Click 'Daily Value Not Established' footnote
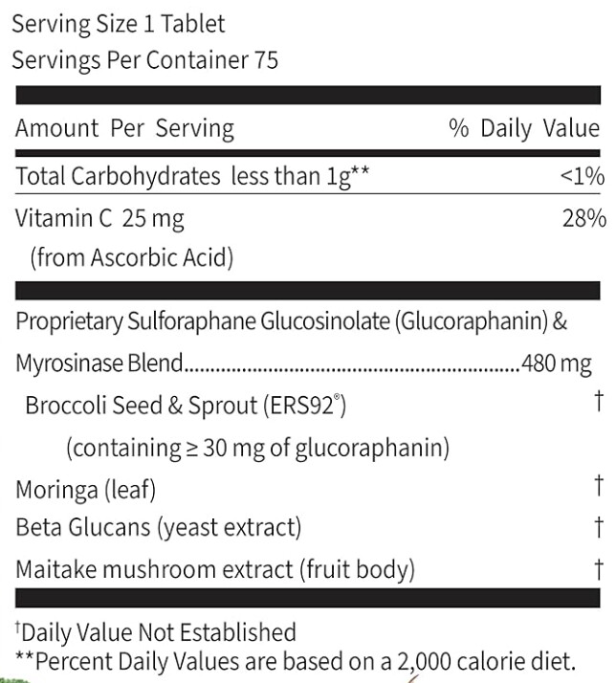Screen dimensions: 616x683 (x=156, y=632)
